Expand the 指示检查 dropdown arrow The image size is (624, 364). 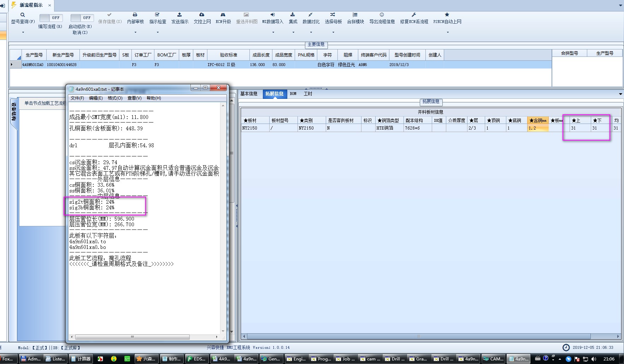(158, 32)
